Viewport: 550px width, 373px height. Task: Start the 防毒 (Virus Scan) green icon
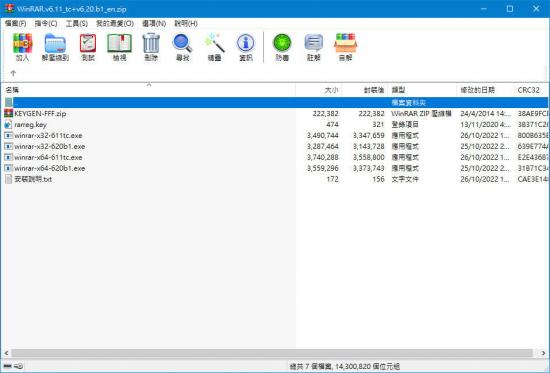(x=282, y=43)
